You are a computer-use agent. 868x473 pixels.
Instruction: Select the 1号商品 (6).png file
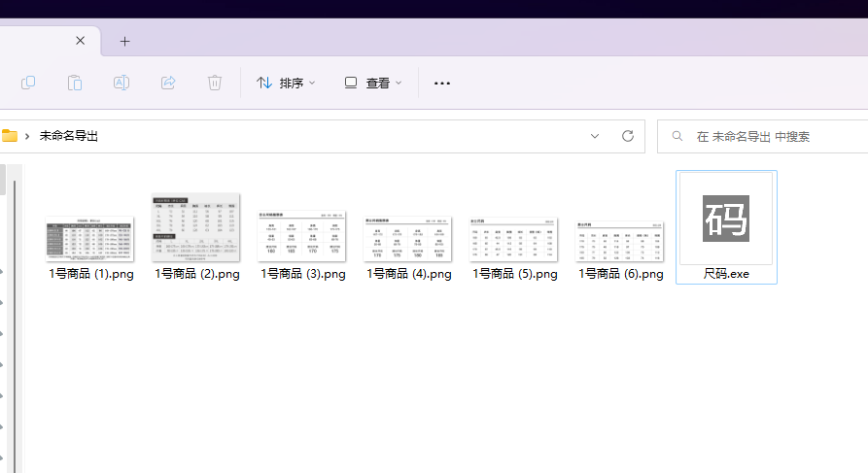(x=620, y=241)
